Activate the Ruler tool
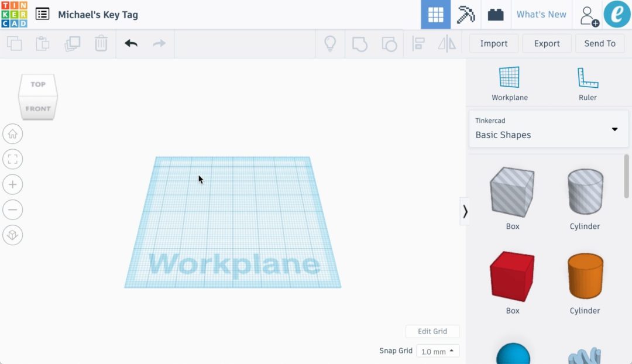 coord(588,82)
